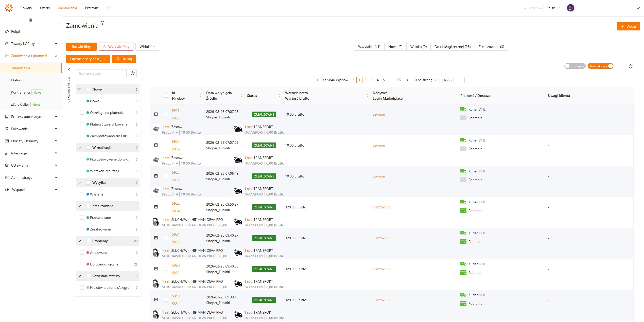The width and height of the screenshot is (644, 322).
Task: Click user avatar icon
Action: pyautogui.click(x=570, y=8)
